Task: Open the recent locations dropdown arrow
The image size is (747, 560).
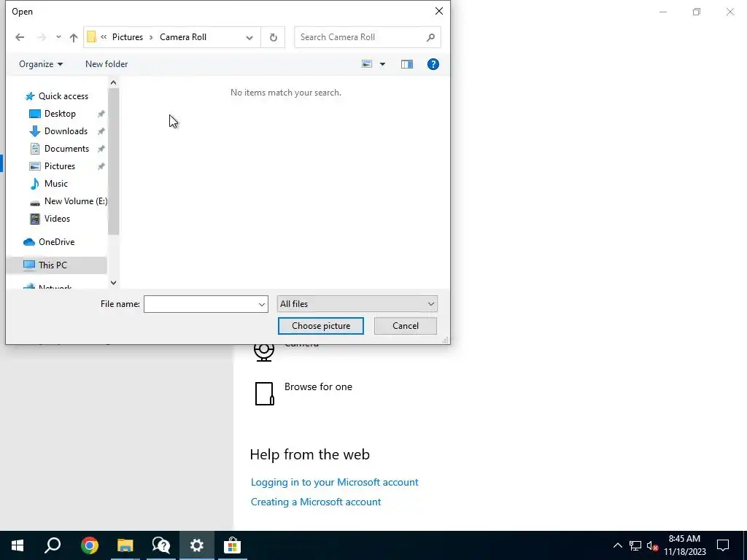Action: coord(58,37)
